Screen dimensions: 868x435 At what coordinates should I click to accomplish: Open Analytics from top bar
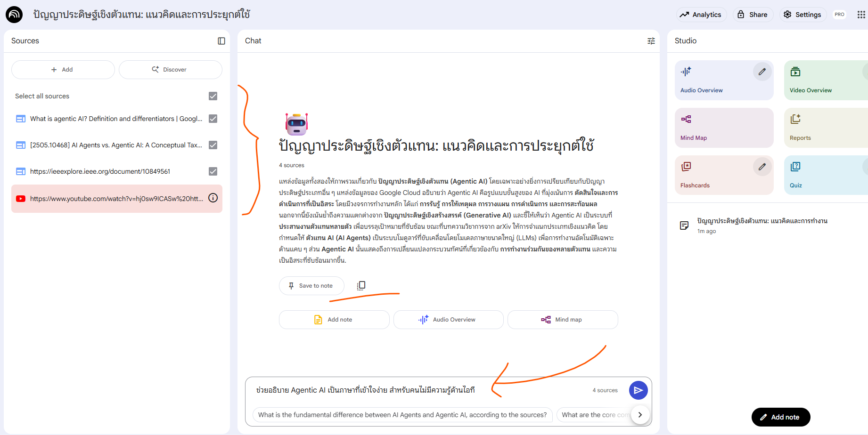[x=701, y=15]
